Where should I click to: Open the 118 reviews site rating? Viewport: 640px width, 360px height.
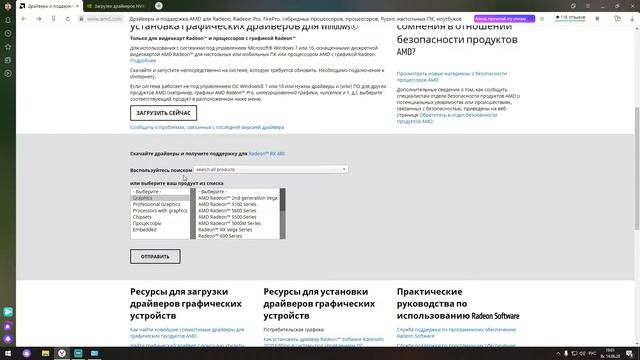point(570,18)
